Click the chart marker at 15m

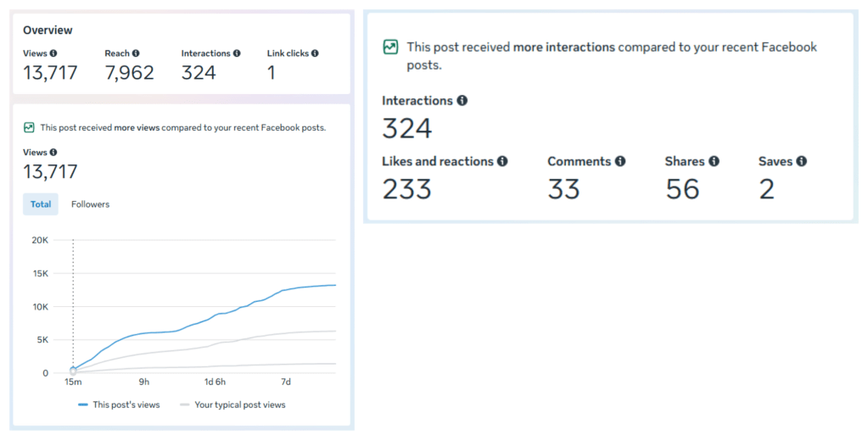(x=73, y=371)
